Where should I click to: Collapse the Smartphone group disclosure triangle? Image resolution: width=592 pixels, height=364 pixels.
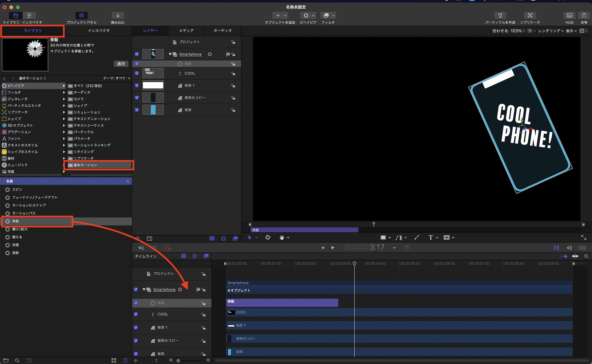[x=170, y=54]
